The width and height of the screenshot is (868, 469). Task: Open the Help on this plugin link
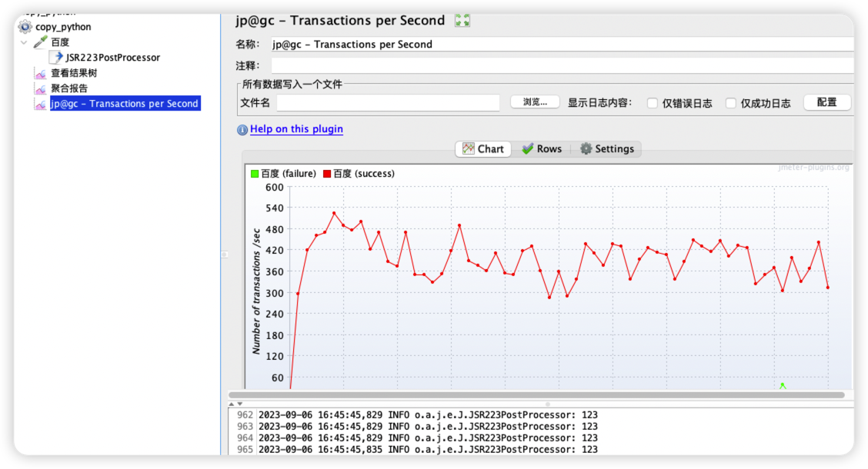pyautogui.click(x=296, y=129)
